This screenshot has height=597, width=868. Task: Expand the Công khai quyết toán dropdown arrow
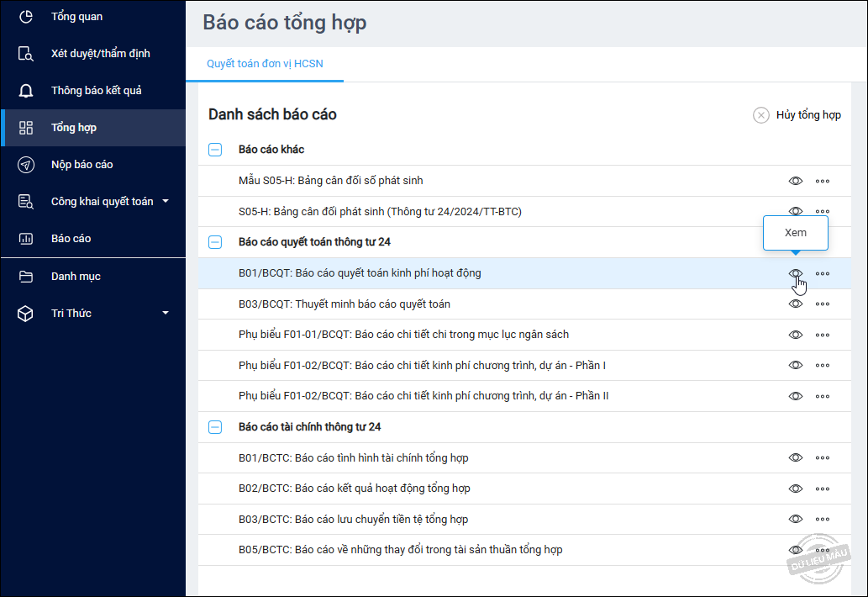click(166, 202)
